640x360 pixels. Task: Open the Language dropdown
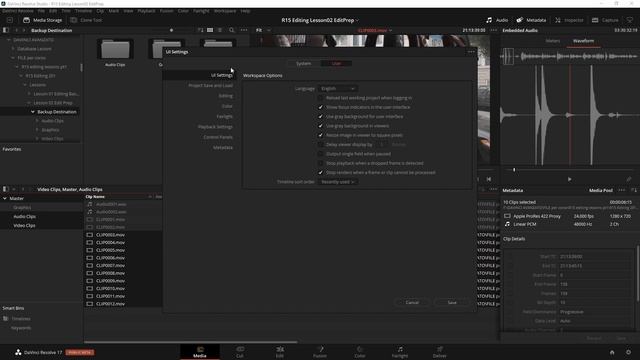(338, 89)
